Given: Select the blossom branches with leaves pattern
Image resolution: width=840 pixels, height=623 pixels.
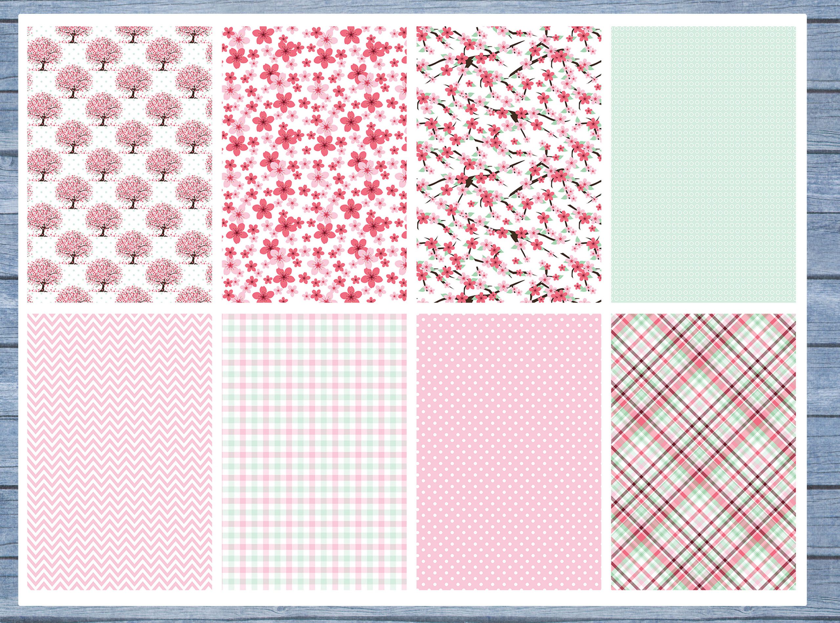Looking at the screenshot, I should click(509, 164).
